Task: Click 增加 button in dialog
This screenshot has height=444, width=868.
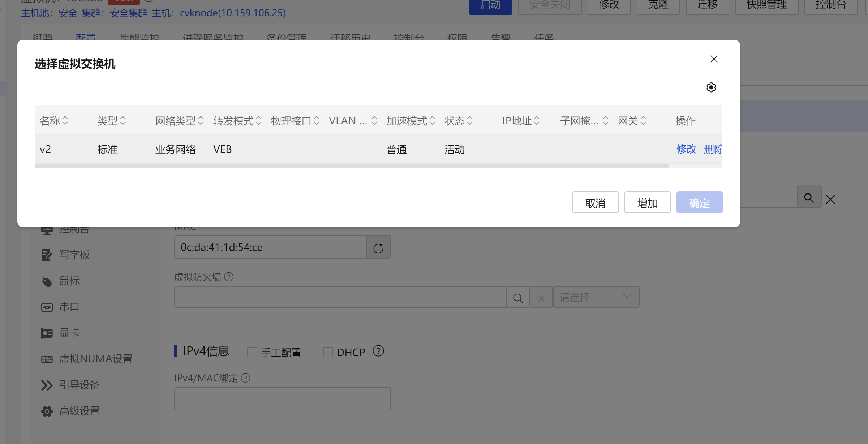Action: [x=647, y=202]
